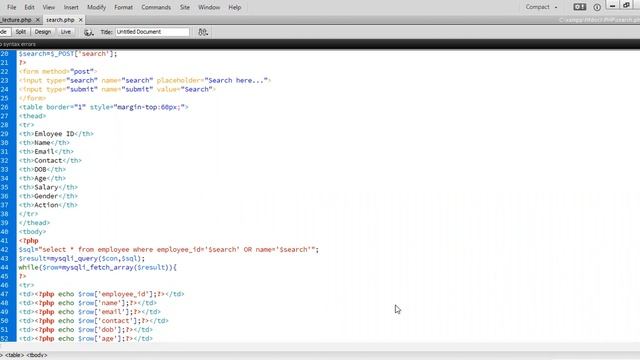Viewport: 640px width, 360px height.
Task: Switch to Live view
Action: click(x=65, y=31)
